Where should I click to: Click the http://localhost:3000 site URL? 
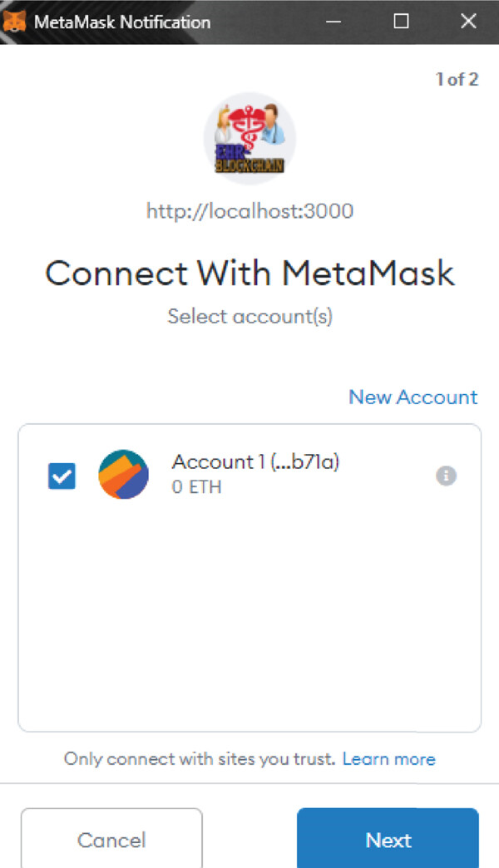click(249, 211)
